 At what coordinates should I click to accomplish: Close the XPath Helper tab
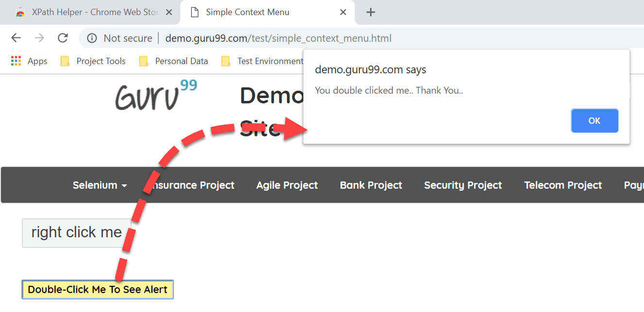coord(169,12)
